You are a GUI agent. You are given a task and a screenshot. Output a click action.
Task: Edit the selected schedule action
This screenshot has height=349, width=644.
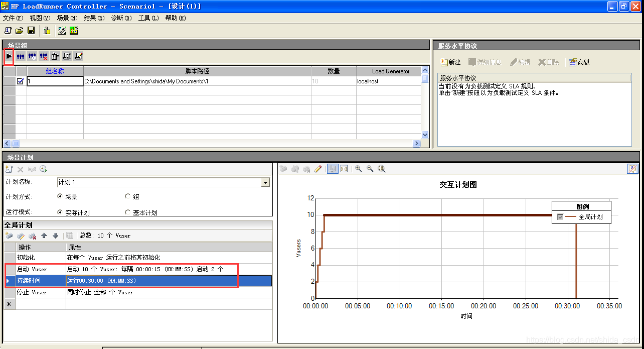pos(21,236)
